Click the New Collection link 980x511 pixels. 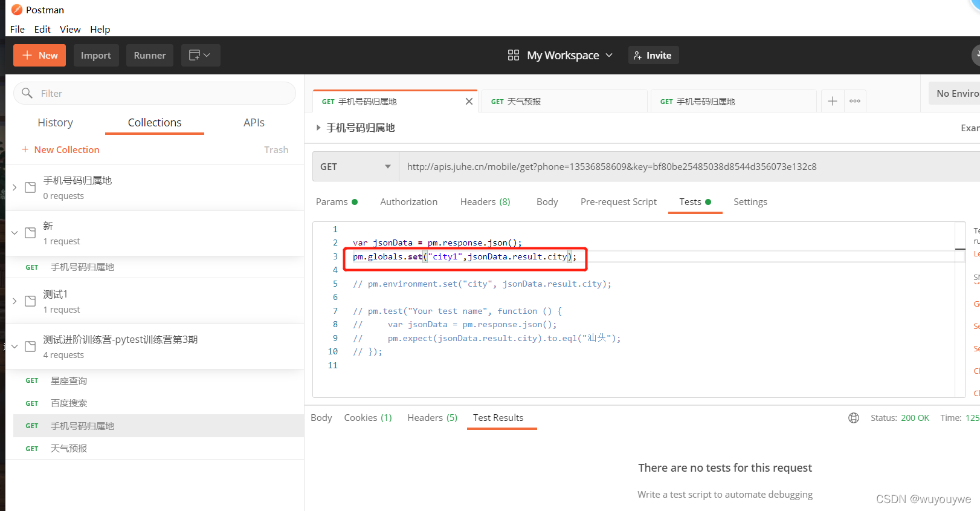60,149
